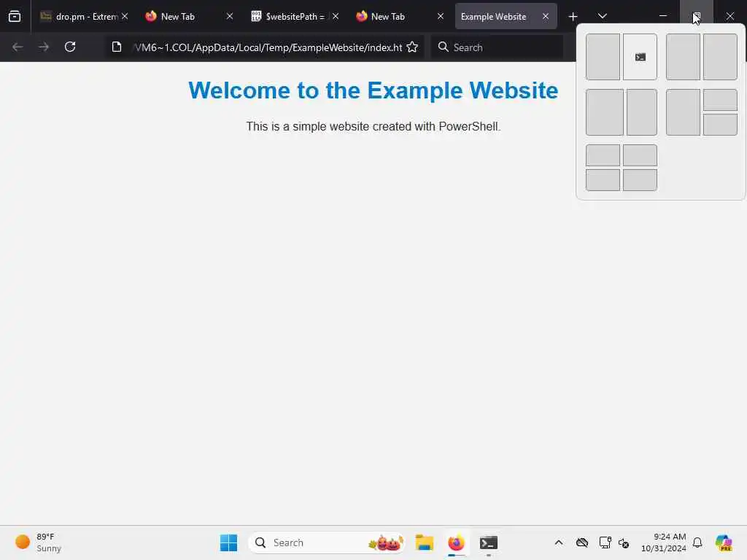Click the simple website PowerShell paragraph

click(x=373, y=126)
